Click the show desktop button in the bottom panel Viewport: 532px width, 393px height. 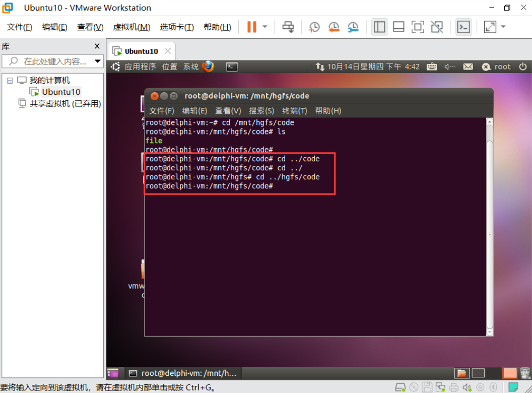(x=113, y=373)
